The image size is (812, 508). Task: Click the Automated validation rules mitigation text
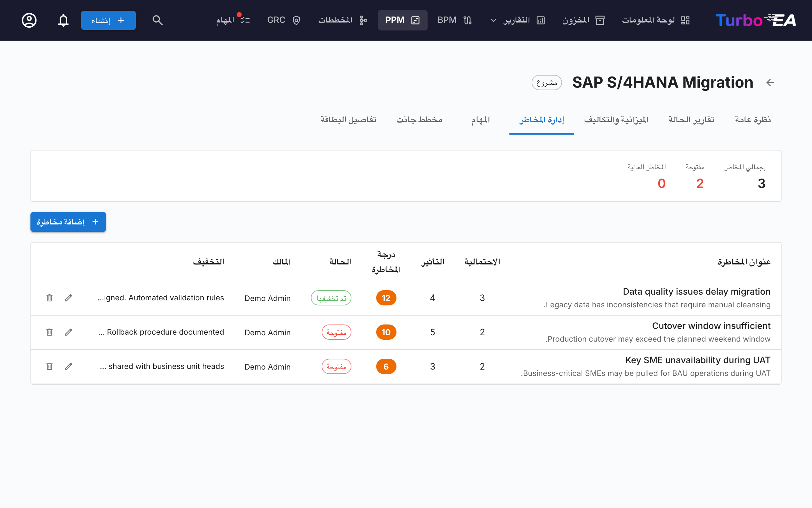pyautogui.click(x=161, y=298)
